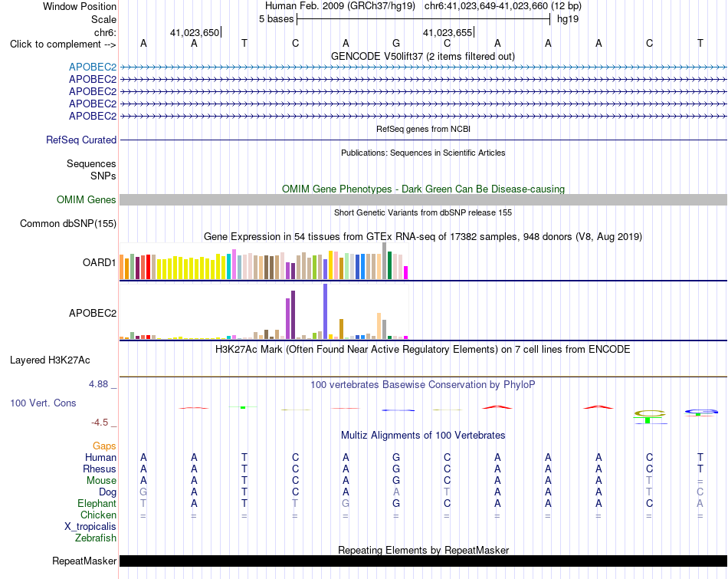
Task: Click the light-blue APOBEC2 transcript label
Action: coord(93,67)
